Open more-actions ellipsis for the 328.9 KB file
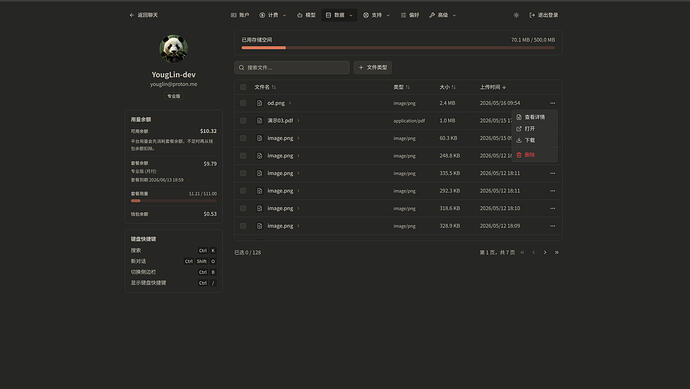The height and width of the screenshot is (389, 690). (x=552, y=226)
